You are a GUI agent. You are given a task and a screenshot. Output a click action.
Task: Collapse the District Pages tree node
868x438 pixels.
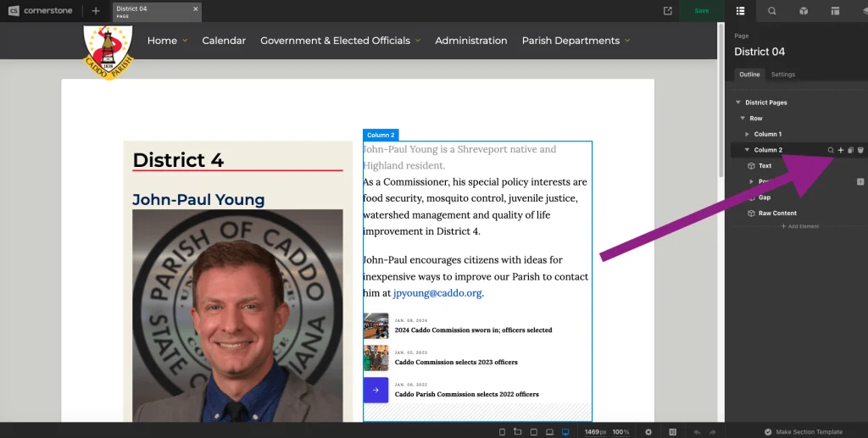[738, 103]
